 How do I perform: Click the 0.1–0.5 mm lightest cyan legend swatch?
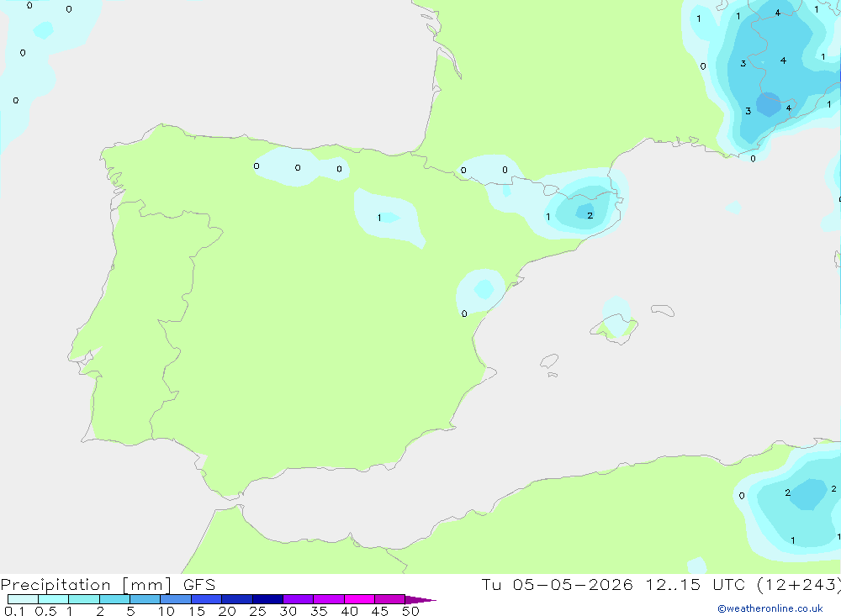(23, 599)
